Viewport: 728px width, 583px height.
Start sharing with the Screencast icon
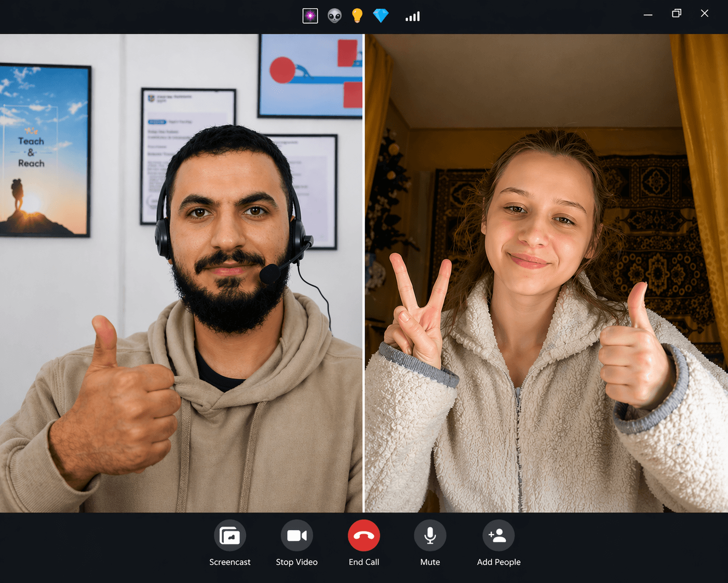[230, 535]
